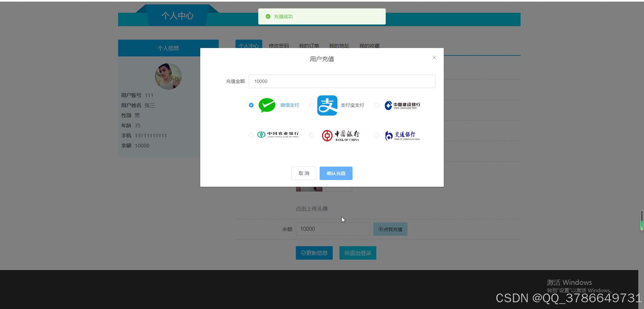Click the 余额 input showing 10000

(x=333, y=229)
